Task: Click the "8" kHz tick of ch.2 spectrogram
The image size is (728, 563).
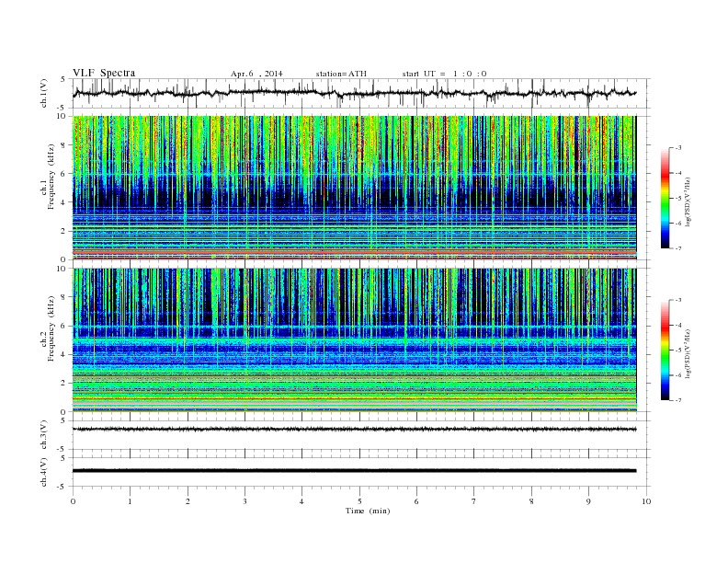Action: (x=63, y=297)
